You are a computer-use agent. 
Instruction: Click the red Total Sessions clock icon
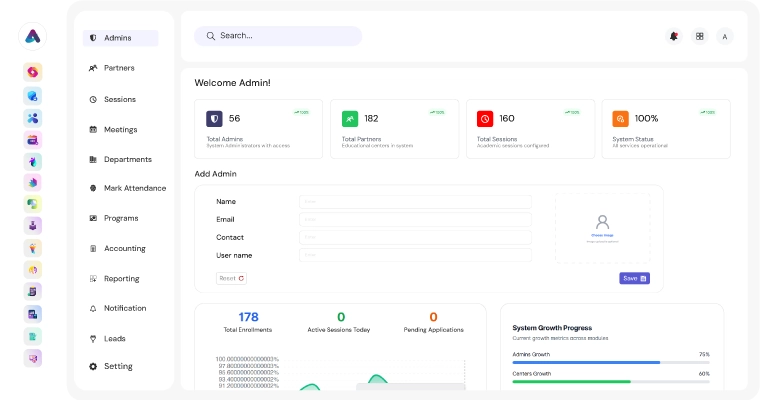(x=485, y=118)
